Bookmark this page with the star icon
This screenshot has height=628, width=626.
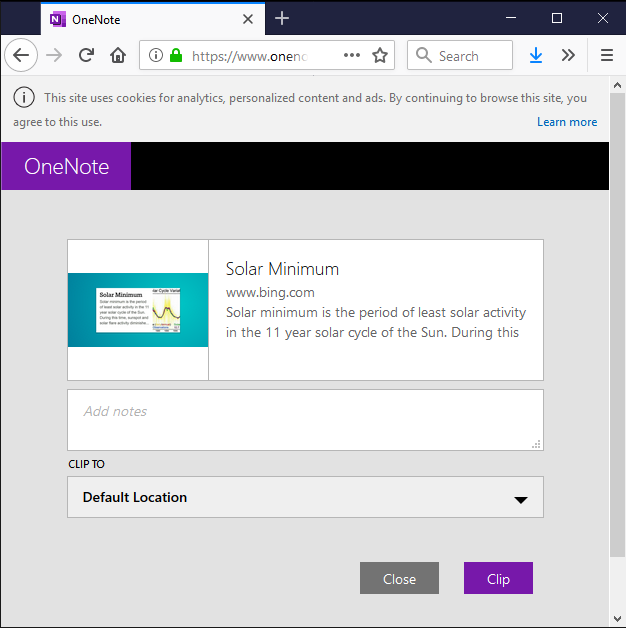pos(380,56)
